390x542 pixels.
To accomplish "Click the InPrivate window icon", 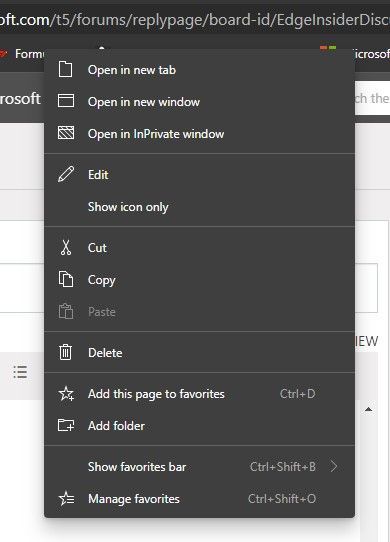I will click(x=66, y=133).
